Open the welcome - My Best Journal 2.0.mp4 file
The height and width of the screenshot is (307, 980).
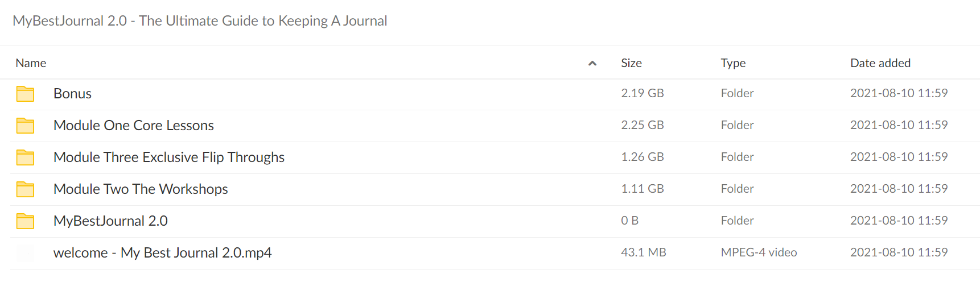[163, 253]
